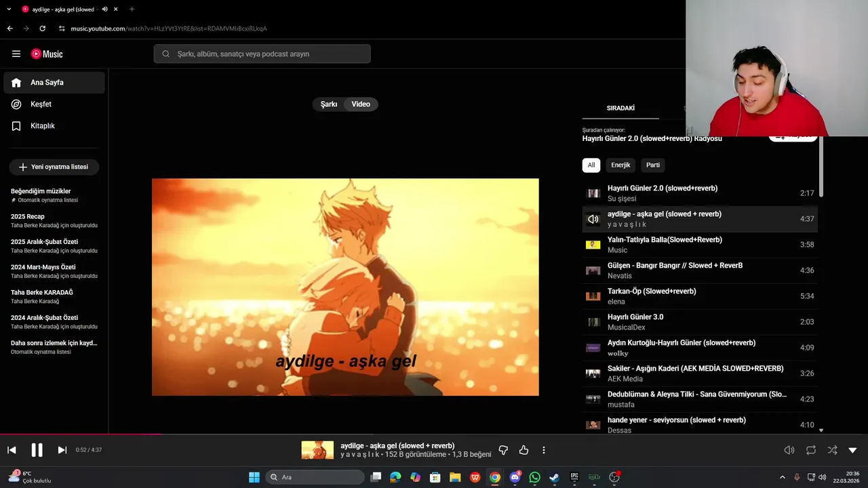Open Steam from the taskbar
This screenshot has height=488, width=868.
pyautogui.click(x=555, y=477)
